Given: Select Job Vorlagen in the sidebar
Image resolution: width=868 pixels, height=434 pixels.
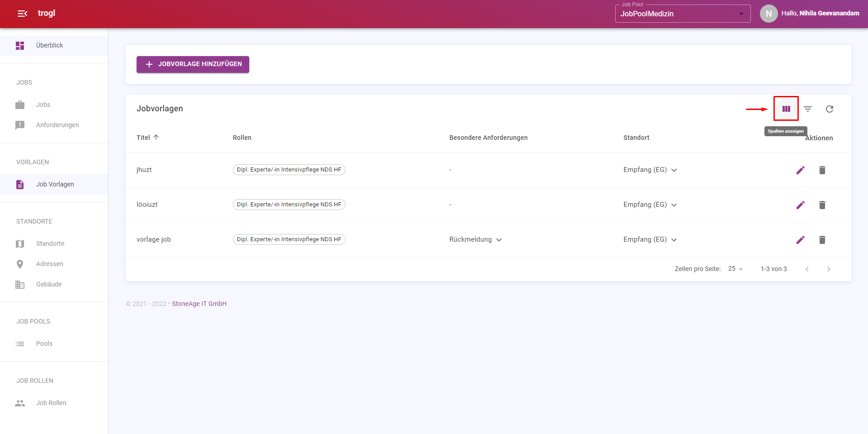Looking at the screenshot, I should coord(54,184).
